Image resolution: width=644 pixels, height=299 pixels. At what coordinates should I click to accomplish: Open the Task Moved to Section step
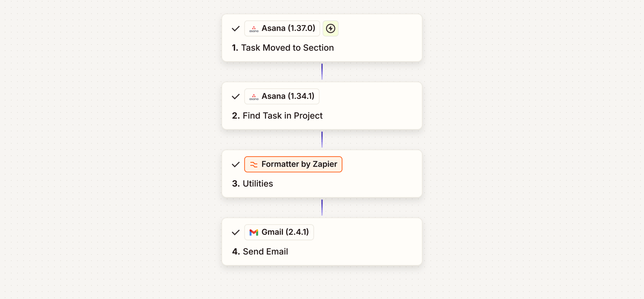(x=287, y=48)
